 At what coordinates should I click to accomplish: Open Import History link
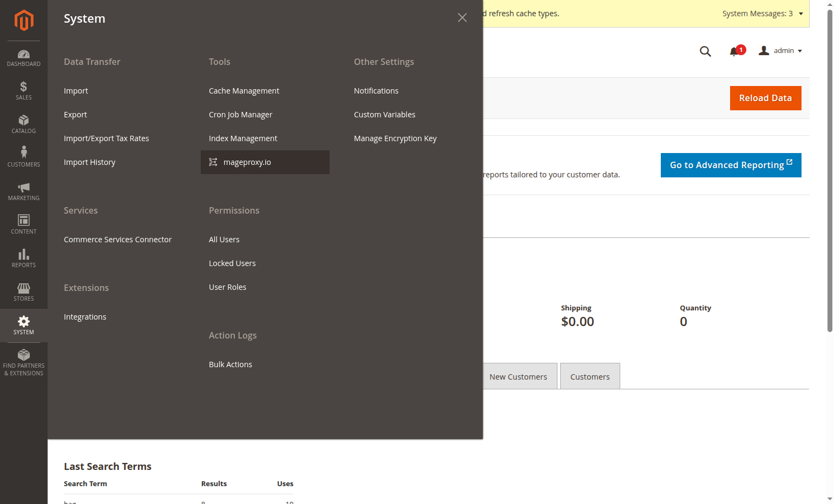[89, 162]
